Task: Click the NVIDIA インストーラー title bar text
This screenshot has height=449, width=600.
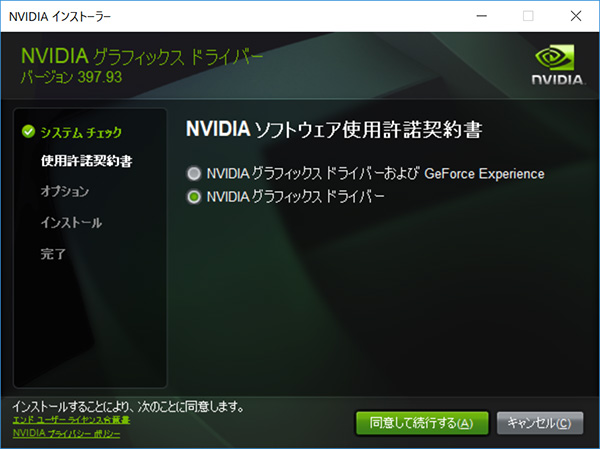Action: [x=61, y=16]
